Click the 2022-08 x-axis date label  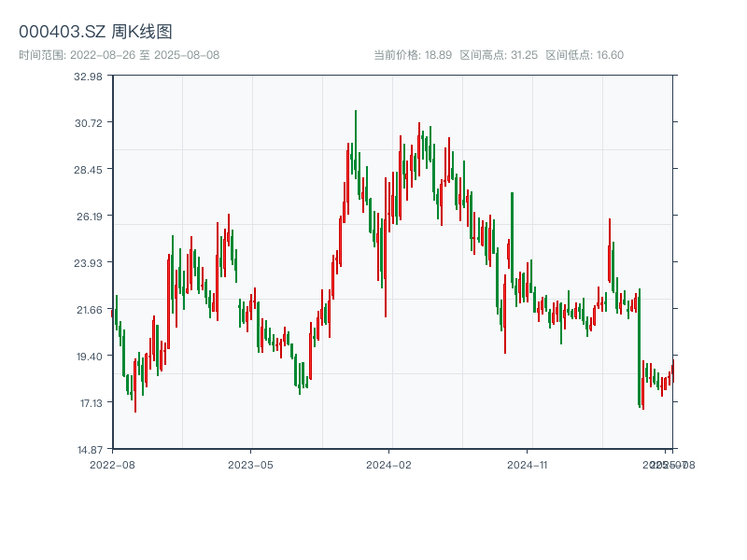112,464
